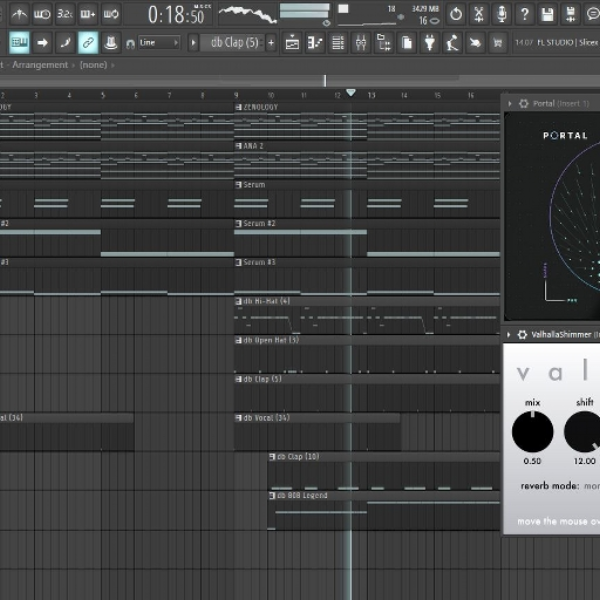
Task: Open ValhallaShimmer gear settings
Action: (522, 335)
